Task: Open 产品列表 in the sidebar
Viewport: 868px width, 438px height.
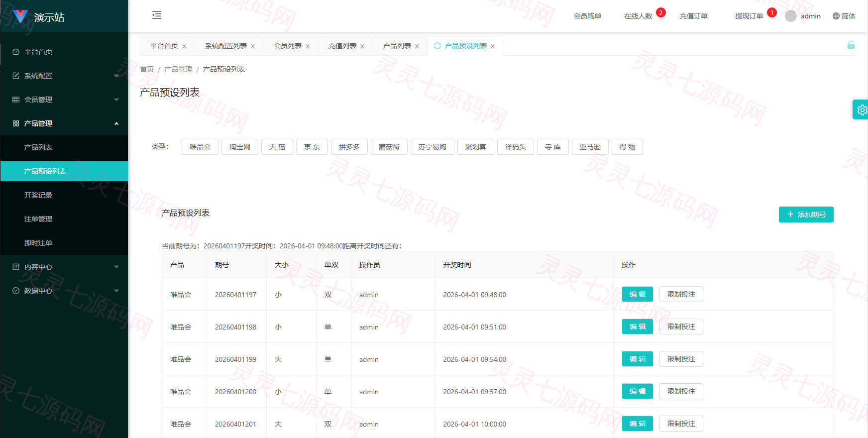Action: coord(64,147)
